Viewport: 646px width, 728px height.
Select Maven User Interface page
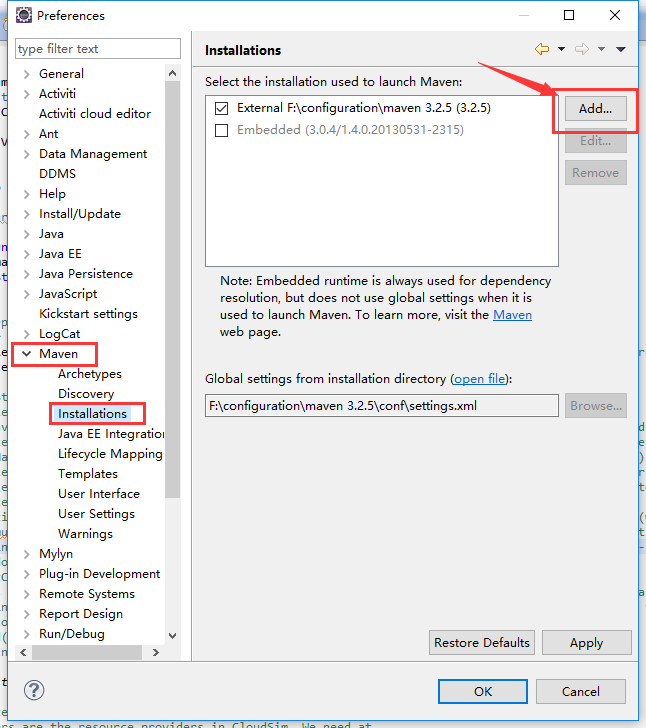(98, 494)
